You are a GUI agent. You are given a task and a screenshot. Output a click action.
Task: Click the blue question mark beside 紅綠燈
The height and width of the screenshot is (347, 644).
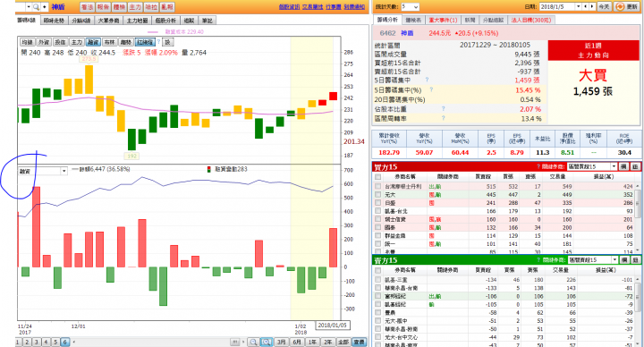pyautogui.click(x=158, y=42)
